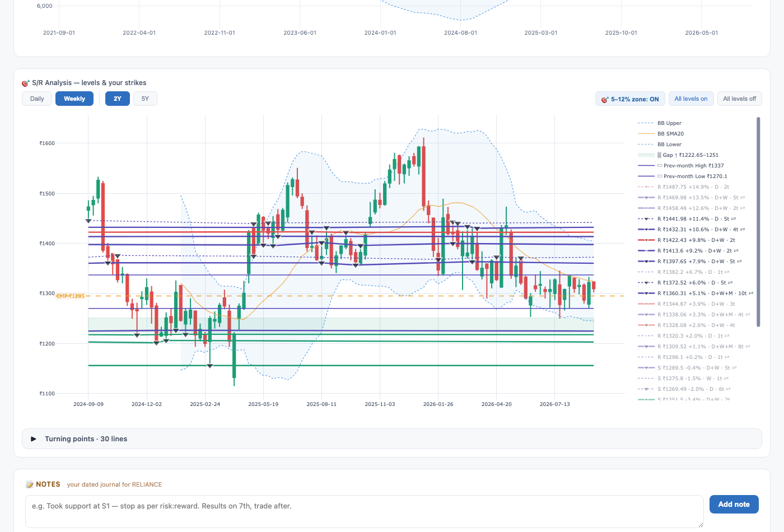Click BB SMA20 orange line legend icon
This screenshot has width=784, height=532.
pos(646,134)
